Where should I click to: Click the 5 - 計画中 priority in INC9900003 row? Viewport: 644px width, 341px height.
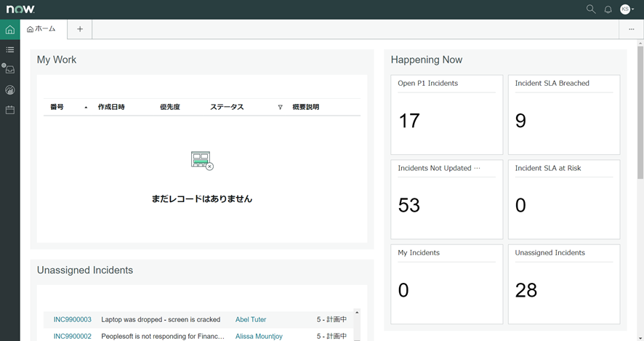(x=331, y=319)
